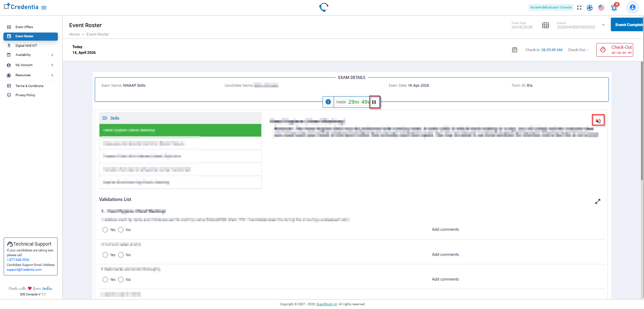The height and width of the screenshot is (309, 644).
Task: Click the support phone number 1-877-848-3926
Action: (x=18, y=260)
